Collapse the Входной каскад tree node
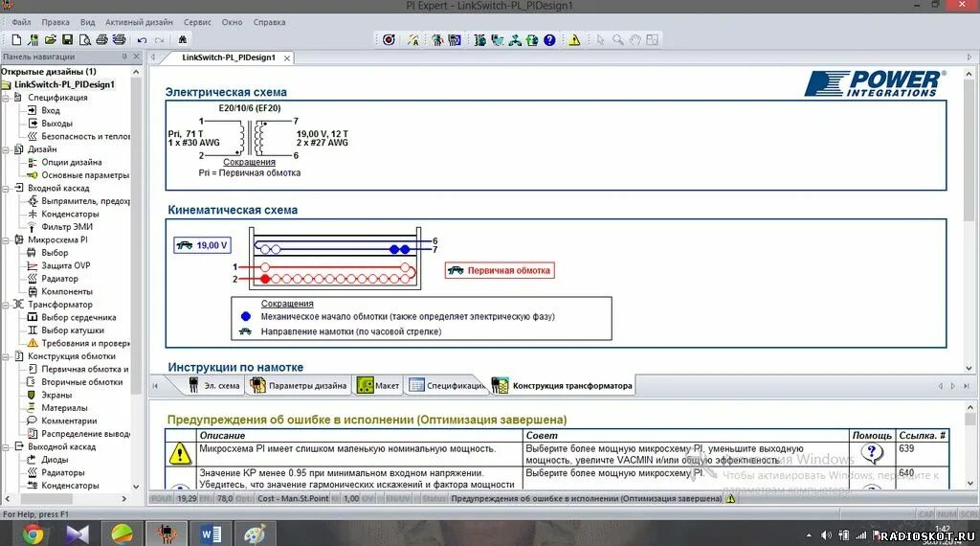Image resolution: width=980 pixels, height=546 pixels. point(6,189)
